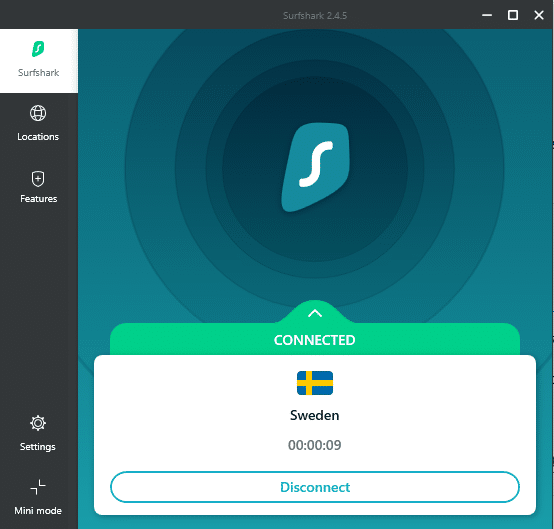This screenshot has width=554, height=529.
Task: Maximize the Surfshark window
Action: 513,15
